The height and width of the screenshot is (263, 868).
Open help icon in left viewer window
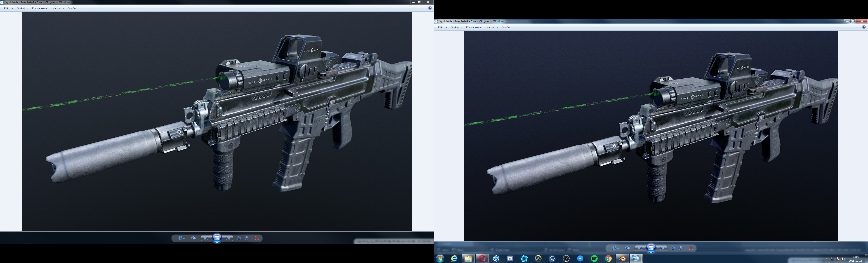(430, 8)
